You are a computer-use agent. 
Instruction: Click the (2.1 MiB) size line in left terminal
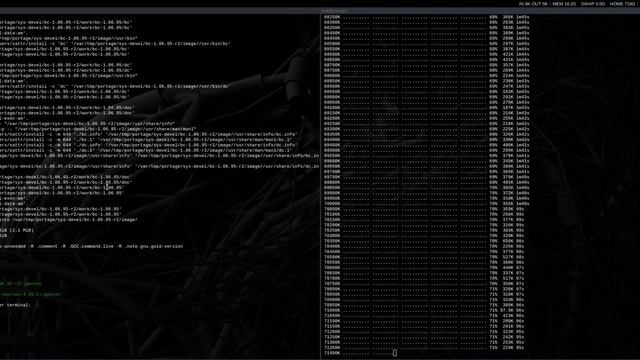tap(17, 231)
